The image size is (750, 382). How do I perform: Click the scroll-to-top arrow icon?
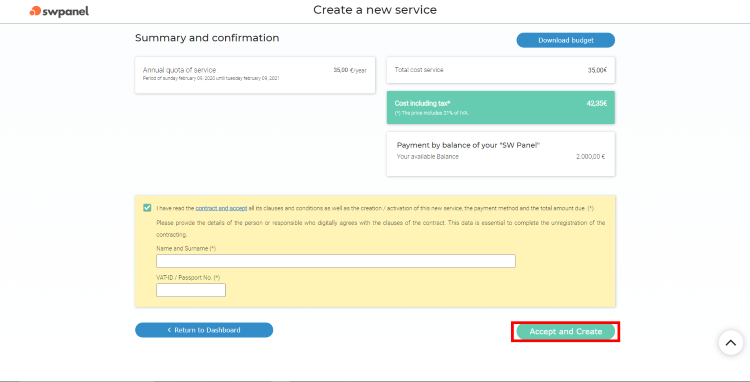click(730, 342)
